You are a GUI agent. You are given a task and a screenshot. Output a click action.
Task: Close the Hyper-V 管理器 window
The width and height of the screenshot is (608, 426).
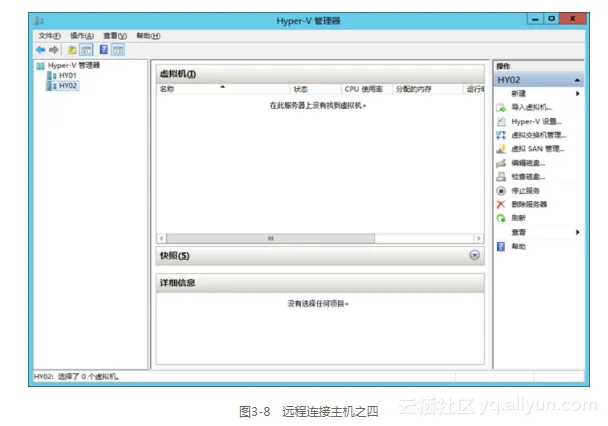(572, 19)
